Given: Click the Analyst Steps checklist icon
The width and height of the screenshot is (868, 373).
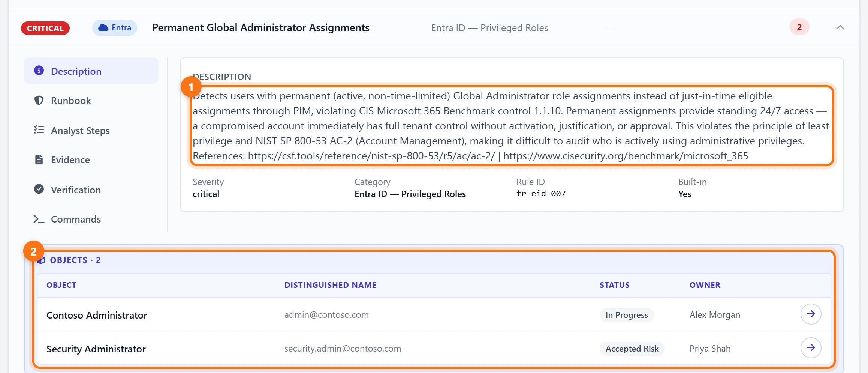Looking at the screenshot, I should [x=39, y=130].
